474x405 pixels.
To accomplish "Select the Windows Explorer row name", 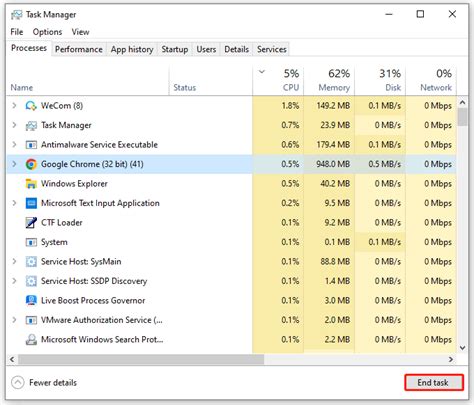I will pos(74,184).
